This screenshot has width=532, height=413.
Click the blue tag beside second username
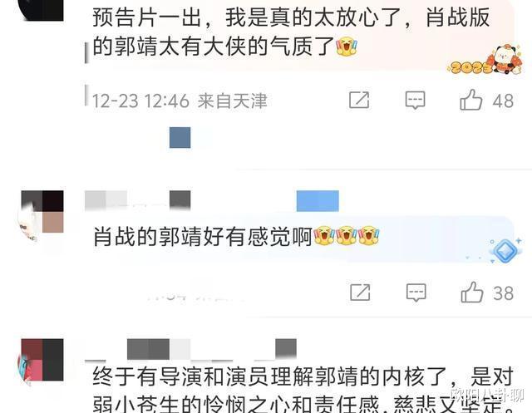click(318, 201)
